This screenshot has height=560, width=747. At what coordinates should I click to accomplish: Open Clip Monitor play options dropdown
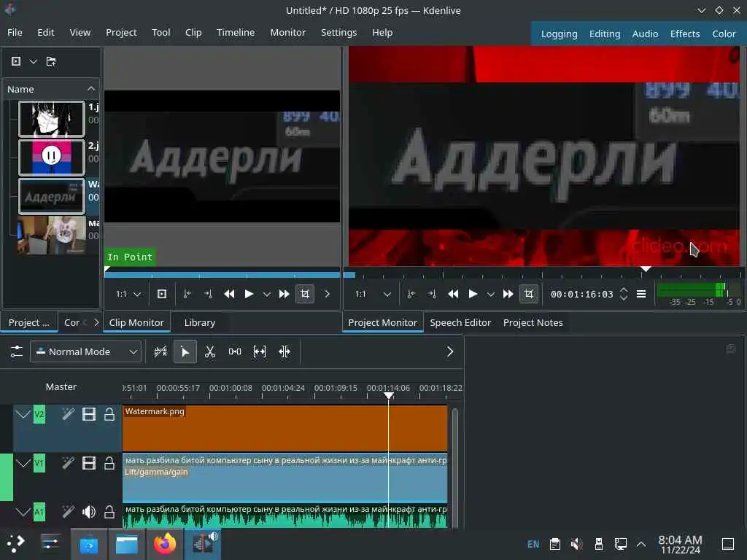(x=267, y=295)
